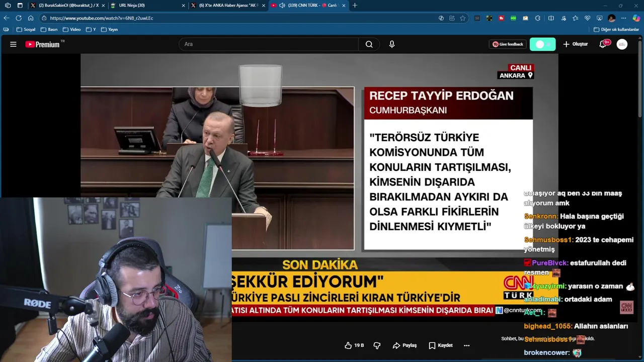The width and height of the screenshot is (644, 362).
Task: Click chat username PureBlvck
Action: (550, 263)
